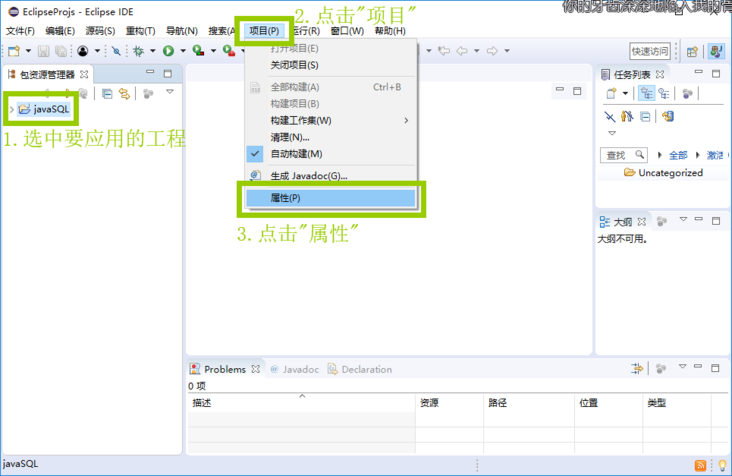The height and width of the screenshot is (476, 732).
Task: Click the lightbulb tip icon in the status bar
Action: [722, 465]
